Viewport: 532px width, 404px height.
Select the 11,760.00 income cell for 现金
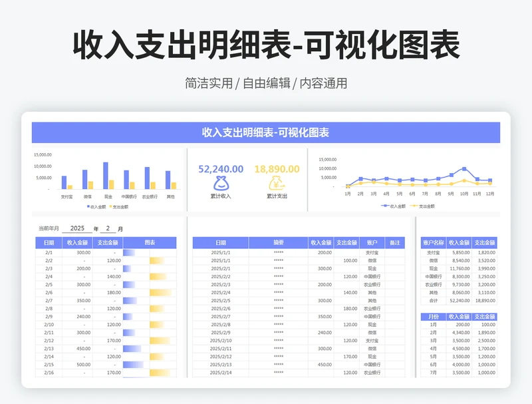coord(459,268)
